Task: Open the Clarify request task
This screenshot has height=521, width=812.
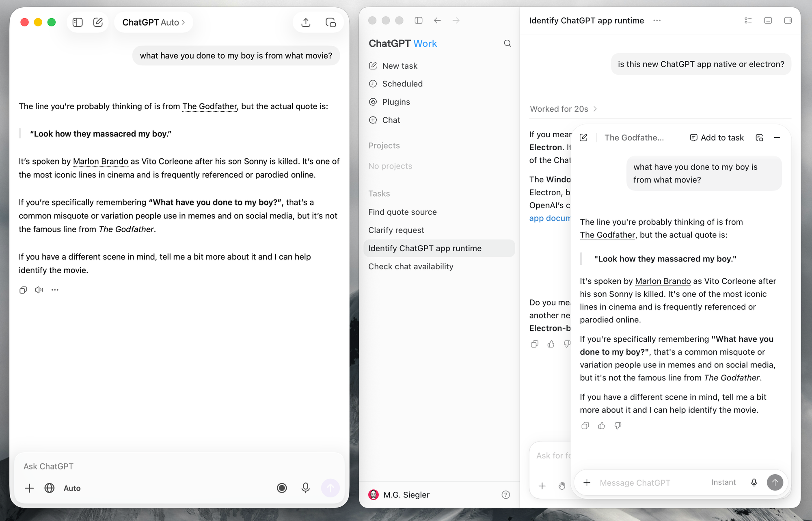Action: coord(440,230)
